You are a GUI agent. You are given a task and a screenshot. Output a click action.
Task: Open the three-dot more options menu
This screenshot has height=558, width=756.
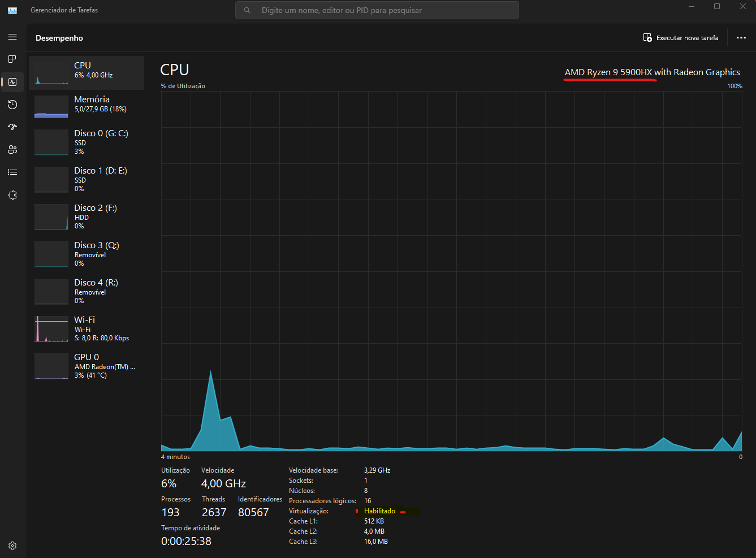pos(741,38)
